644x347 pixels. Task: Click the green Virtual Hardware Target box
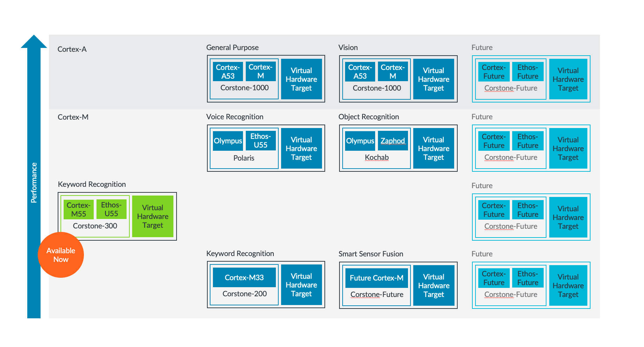point(153,217)
